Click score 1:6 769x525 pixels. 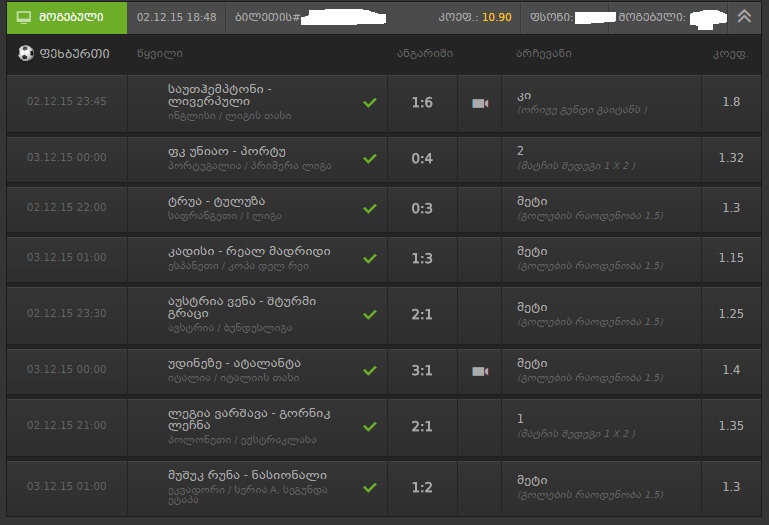click(422, 102)
